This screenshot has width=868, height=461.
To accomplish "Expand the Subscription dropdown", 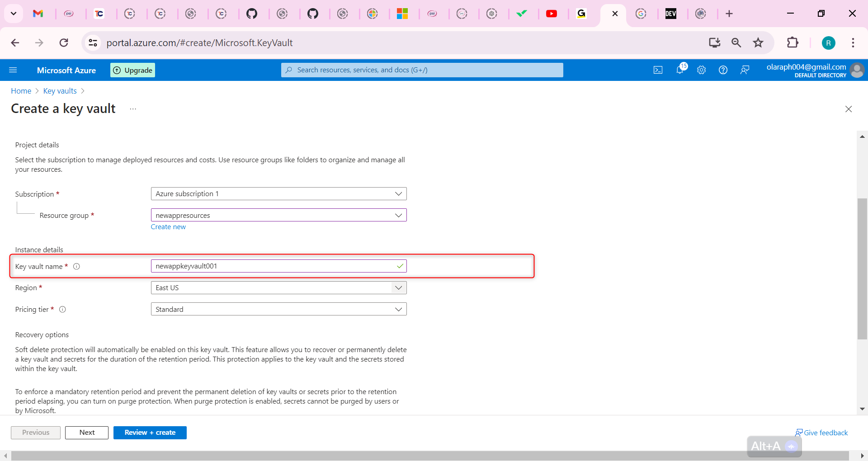I will (x=279, y=194).
